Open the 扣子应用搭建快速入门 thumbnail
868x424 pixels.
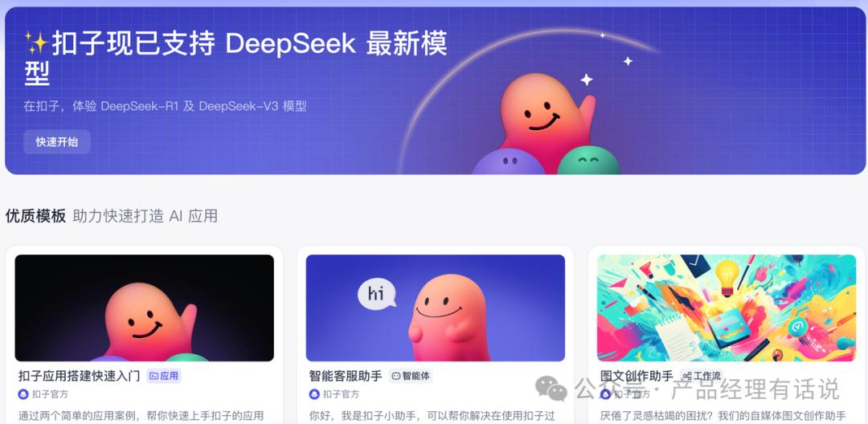tap(145, 308)
